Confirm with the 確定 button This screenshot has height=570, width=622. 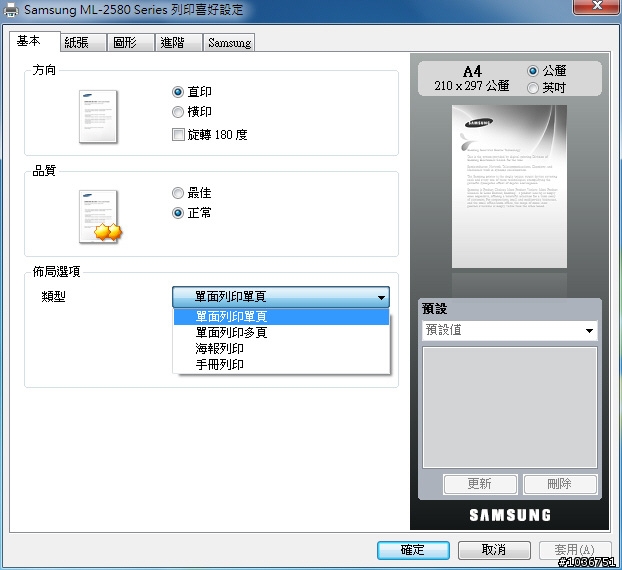(413, 550)
